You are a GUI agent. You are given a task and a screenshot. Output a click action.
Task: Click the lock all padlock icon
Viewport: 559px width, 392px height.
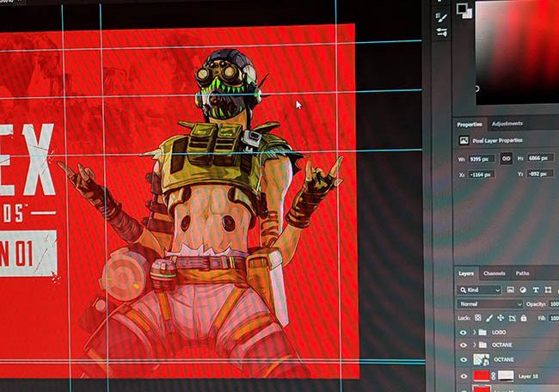click(523, 317)
